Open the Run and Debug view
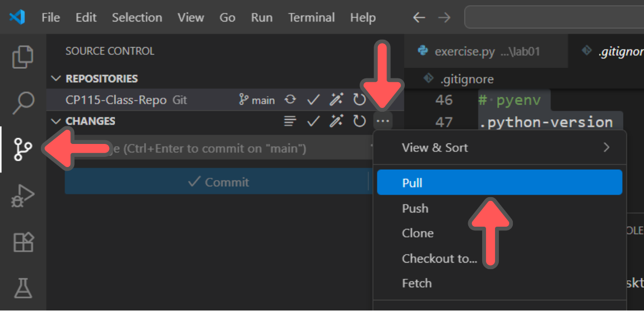 pos(23,196)
